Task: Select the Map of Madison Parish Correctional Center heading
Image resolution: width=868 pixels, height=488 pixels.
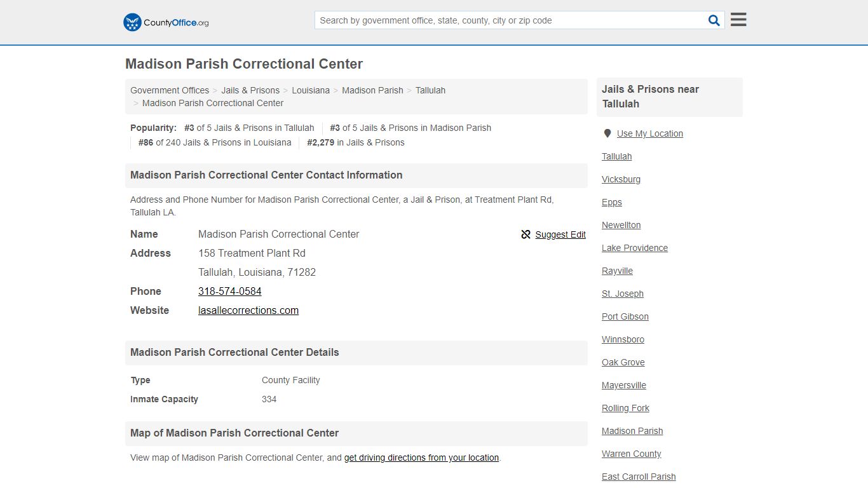Action: pyautogui.click(x=234, y=433)
